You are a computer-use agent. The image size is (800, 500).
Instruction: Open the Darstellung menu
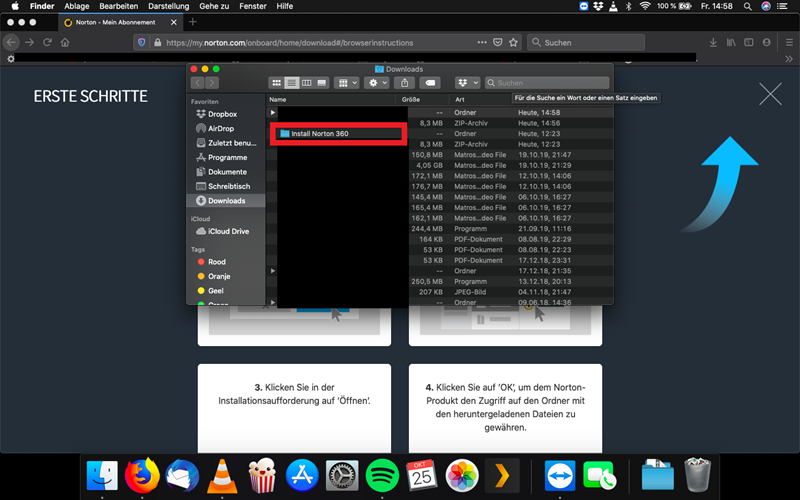tap(168, 6)
